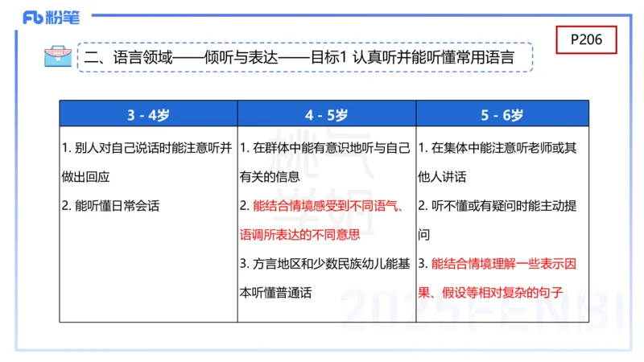Click the briefcase icon beside the title

[58, 56]
